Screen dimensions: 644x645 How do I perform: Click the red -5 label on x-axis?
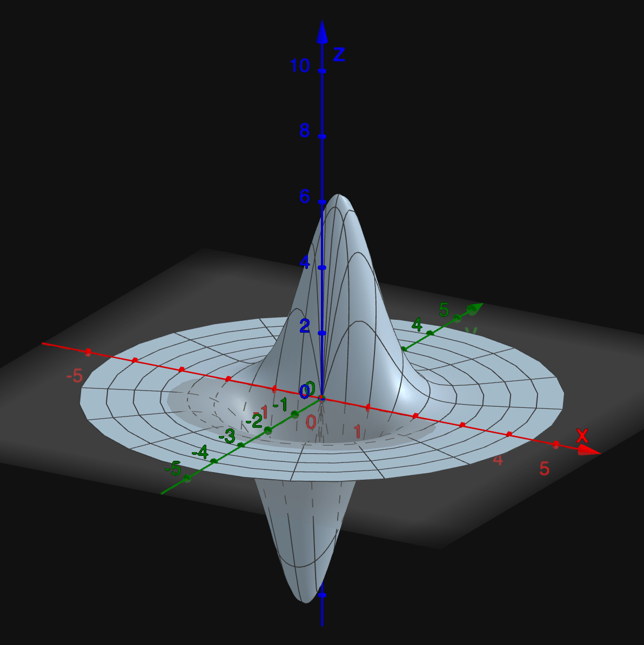click(x=74, y=375)
